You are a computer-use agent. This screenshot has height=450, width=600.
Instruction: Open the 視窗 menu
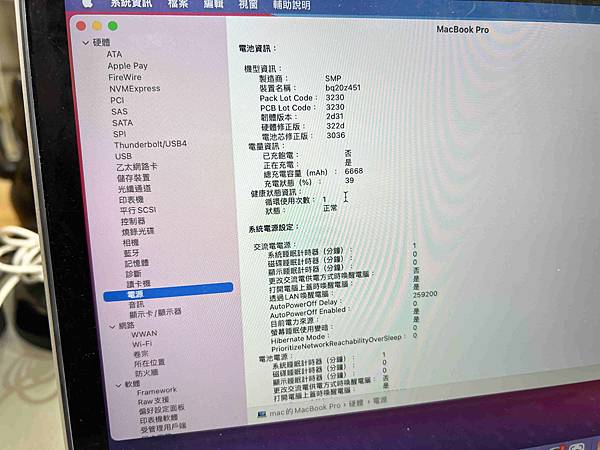tap(248, 4)
